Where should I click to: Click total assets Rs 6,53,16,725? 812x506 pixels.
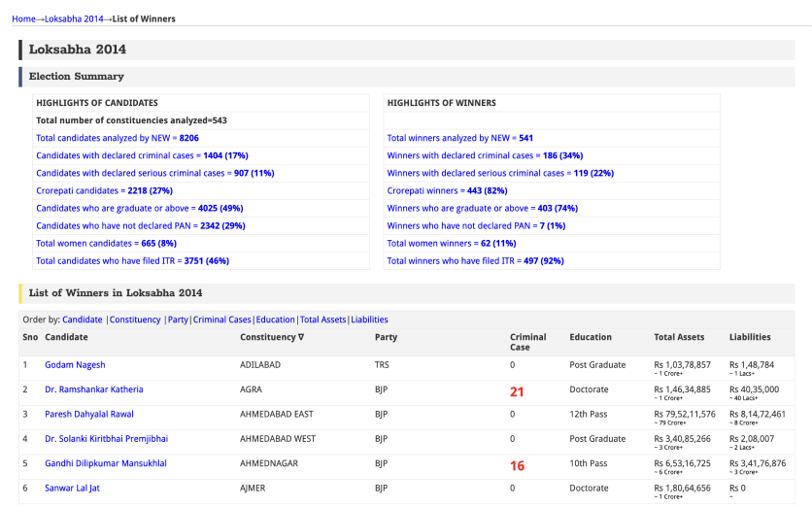pos(682,463)
